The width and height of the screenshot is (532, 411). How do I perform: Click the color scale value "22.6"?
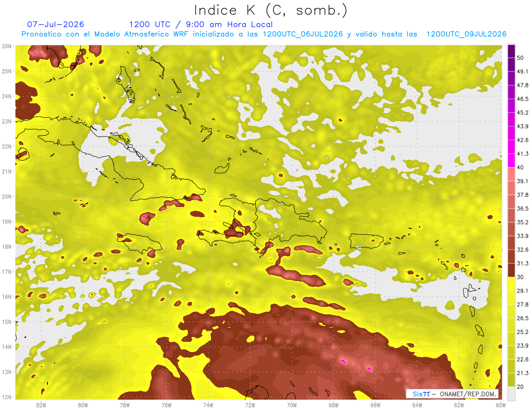pyautogui.click(x=523, y=359)
